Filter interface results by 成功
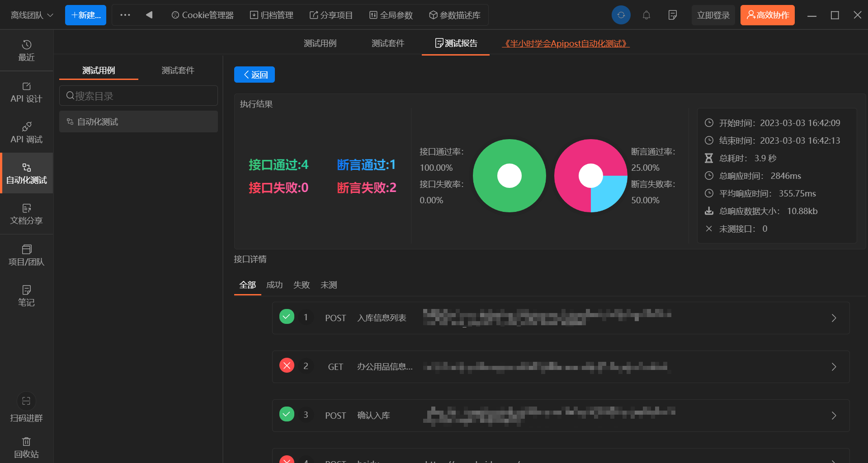The width and height of the screenshot is (868, 463). pos(274,285)
